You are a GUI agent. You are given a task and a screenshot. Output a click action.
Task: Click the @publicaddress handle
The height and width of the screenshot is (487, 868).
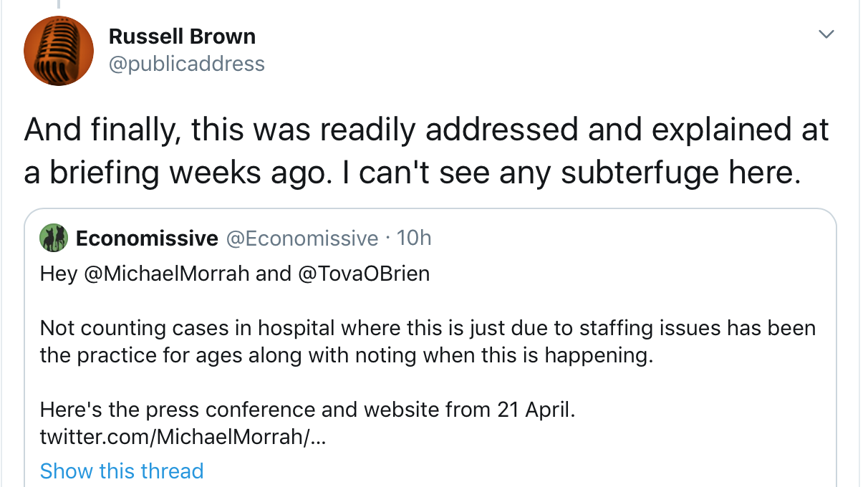tap(186, 64)
